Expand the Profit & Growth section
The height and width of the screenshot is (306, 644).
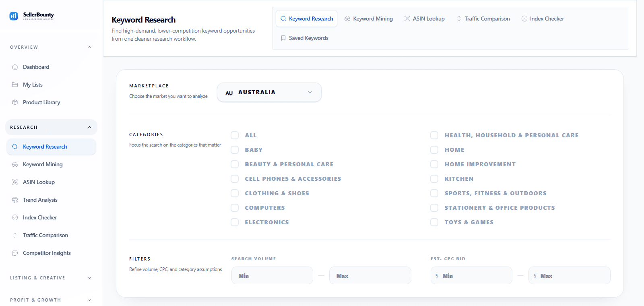click(x=51, y=300)
